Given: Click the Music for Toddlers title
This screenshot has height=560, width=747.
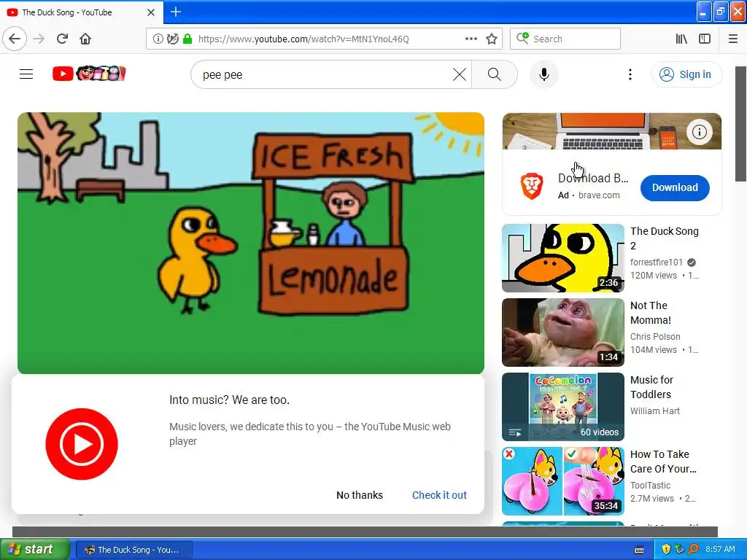Looking at the screenshot, I should [x=651, y=387].
